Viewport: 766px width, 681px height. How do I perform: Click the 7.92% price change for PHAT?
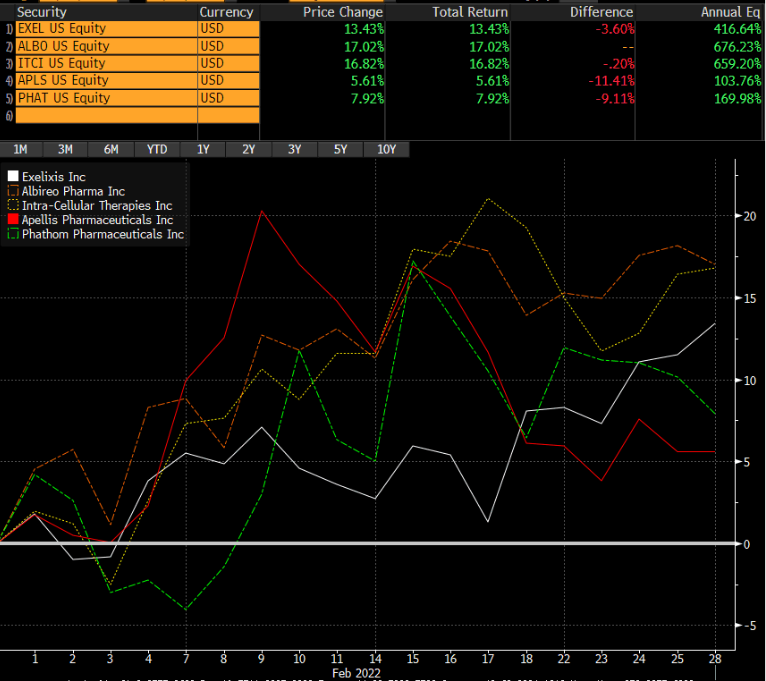click(367, 99)
